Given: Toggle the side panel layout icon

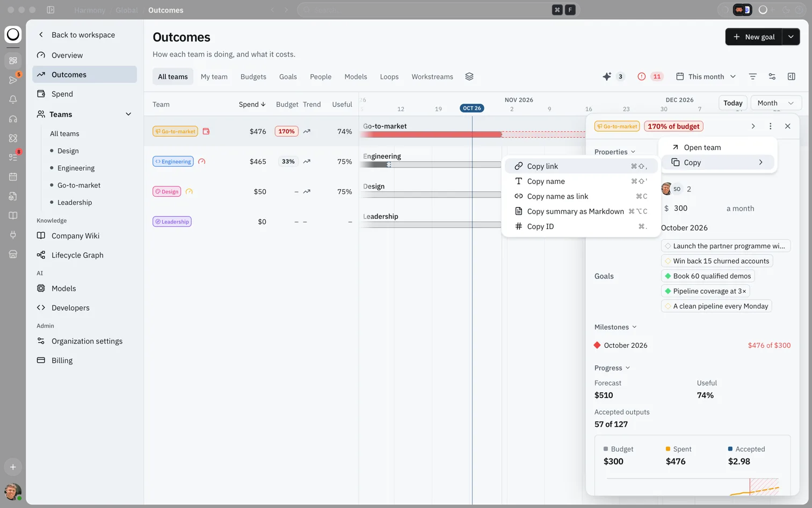Looking at the screenshot, I should pyautogui.click(x=791, y=76).
